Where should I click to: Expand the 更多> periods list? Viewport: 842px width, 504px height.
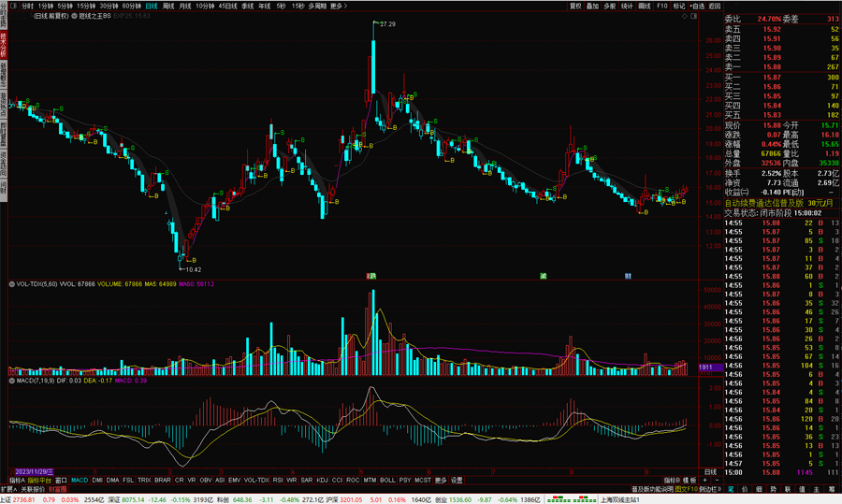point(339,6)
